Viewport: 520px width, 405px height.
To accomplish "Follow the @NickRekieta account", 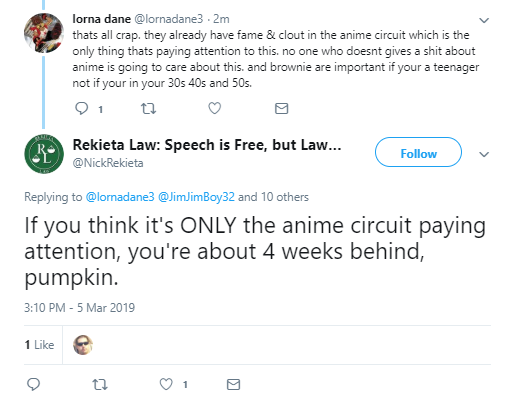I will pos(418,154).
